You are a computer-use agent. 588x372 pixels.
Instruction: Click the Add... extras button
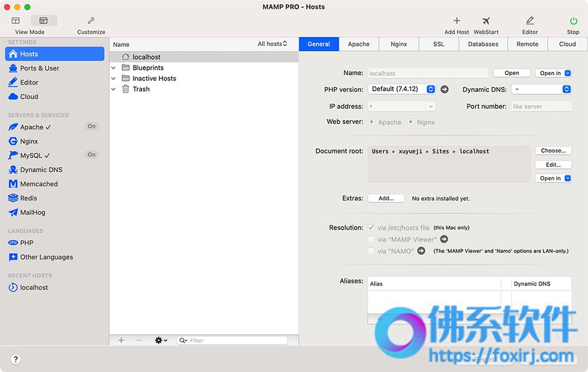386,198
